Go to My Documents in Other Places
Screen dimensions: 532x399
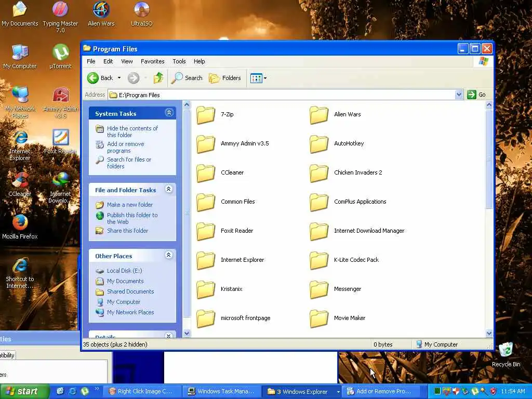(x=125, y=281)
